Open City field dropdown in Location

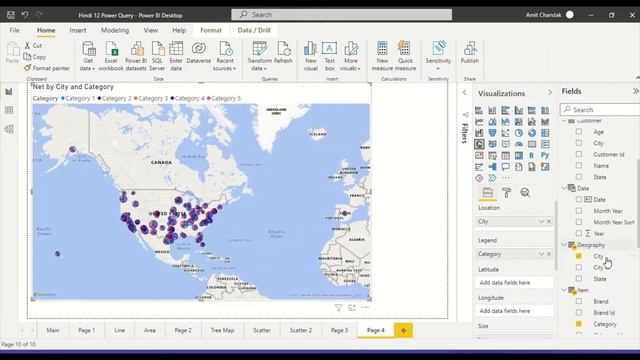tap(541, 221)
